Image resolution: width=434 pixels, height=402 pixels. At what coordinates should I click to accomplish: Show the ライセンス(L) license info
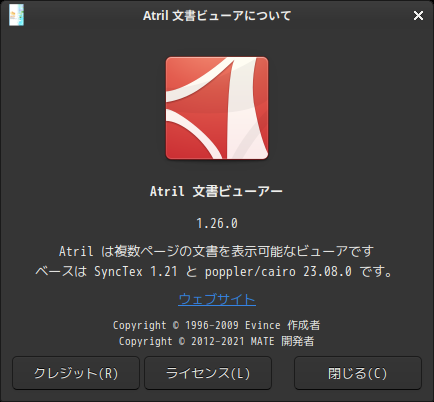pyautogui.click(x=208, y=373)
